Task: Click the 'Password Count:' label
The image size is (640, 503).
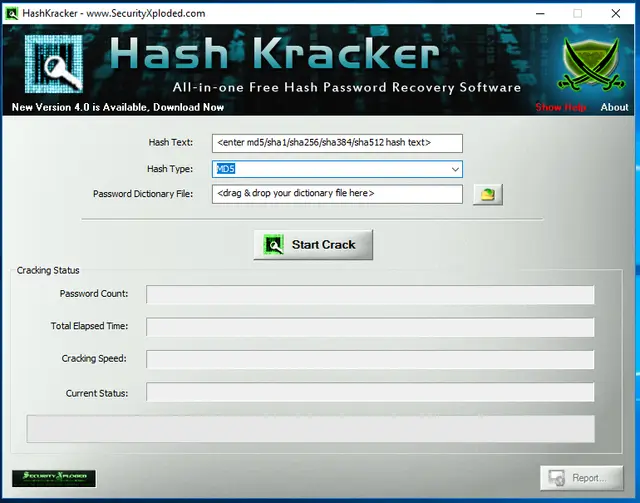Action: pos(94,294)
